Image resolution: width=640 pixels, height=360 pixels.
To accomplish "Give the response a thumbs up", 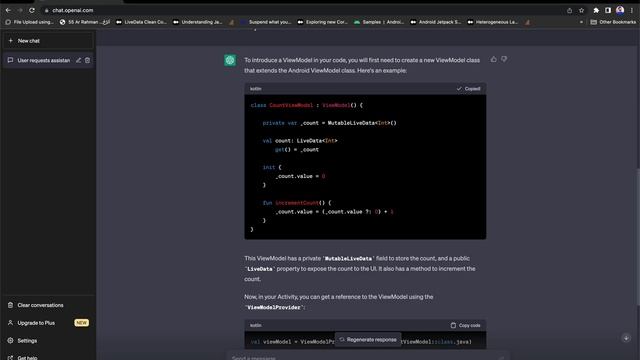I will pos(493,60).
